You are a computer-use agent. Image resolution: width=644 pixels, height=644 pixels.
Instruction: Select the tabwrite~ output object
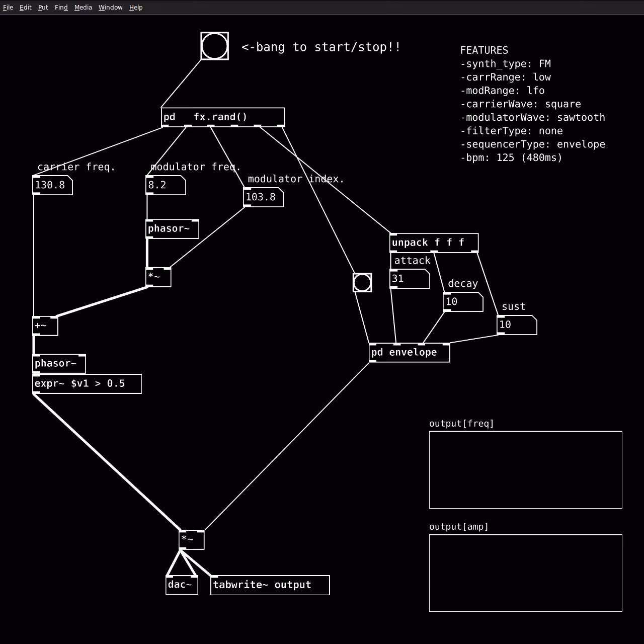tap(270, 585)
